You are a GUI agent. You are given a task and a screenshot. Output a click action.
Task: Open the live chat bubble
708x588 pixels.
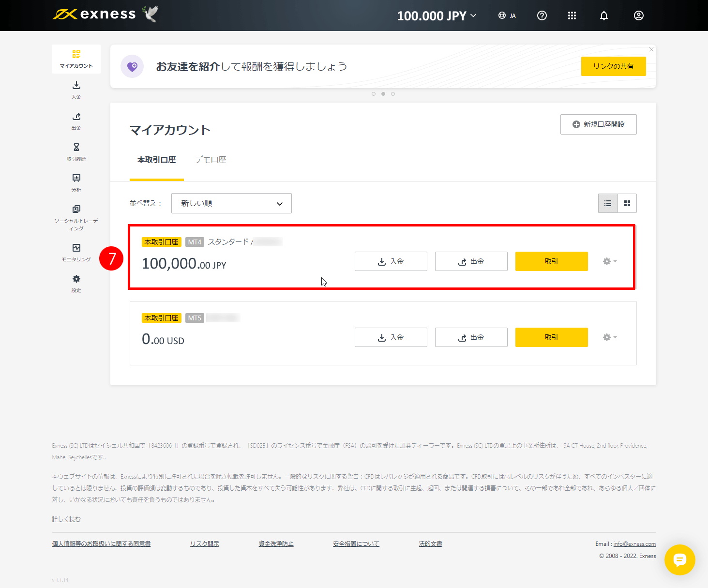click(x=680, y=560)
